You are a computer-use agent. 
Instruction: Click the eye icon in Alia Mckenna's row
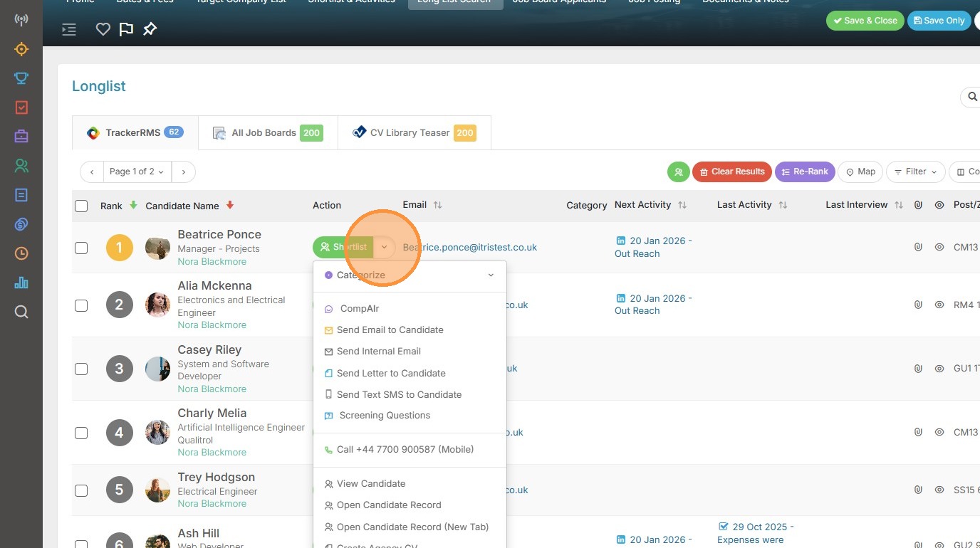[939, 305]
